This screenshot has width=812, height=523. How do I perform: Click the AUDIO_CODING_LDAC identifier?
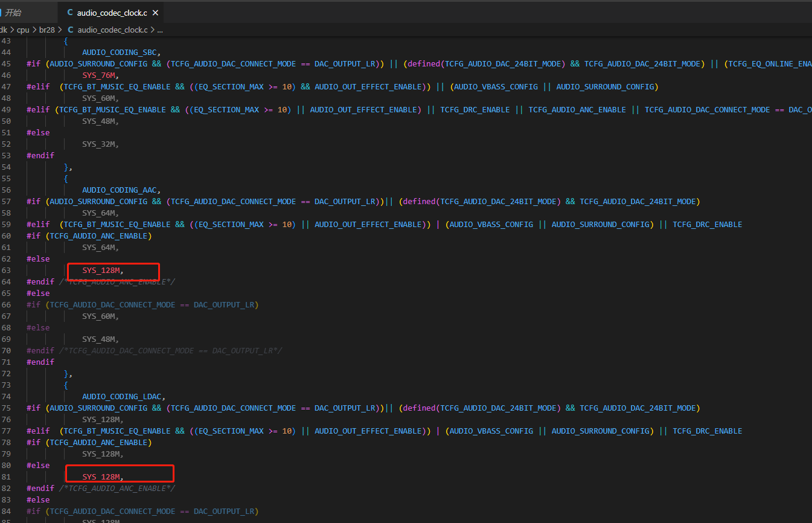pos(124,396)
